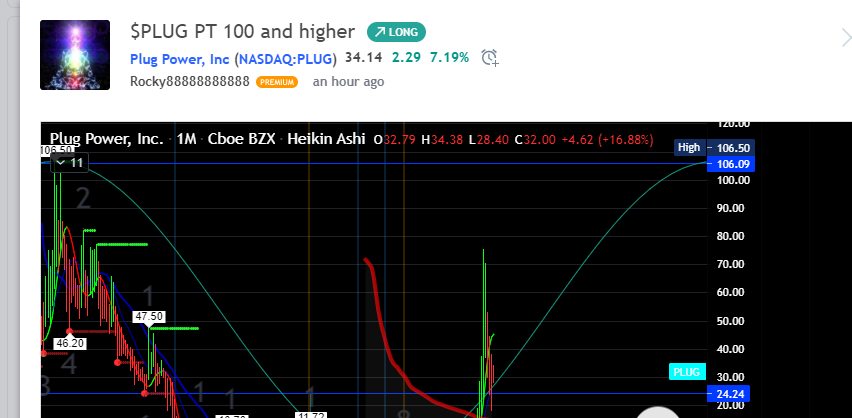Select the High price label on the scale
This screenshot has width=852, height=418.
point(689,147)
